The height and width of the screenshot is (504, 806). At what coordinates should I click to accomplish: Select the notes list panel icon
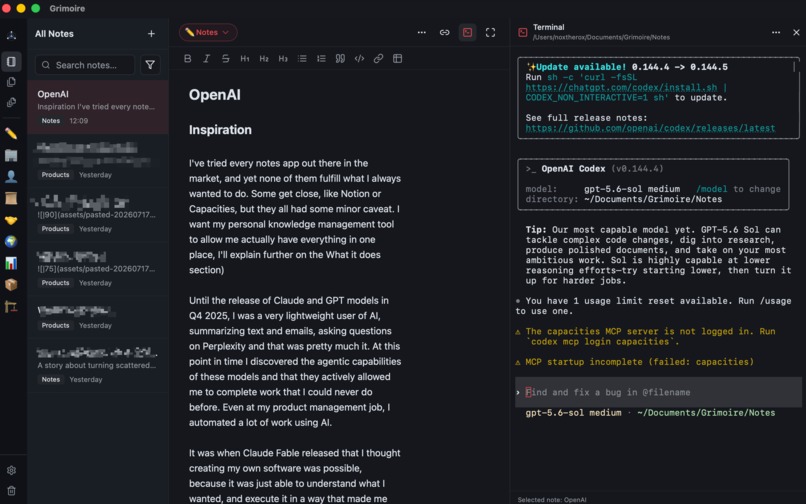point(11,62)
